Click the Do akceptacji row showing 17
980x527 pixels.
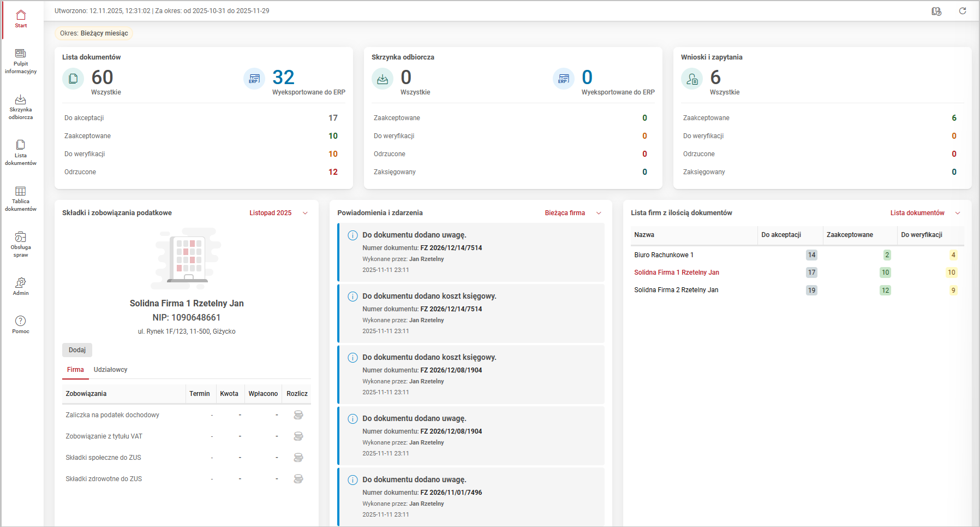click(201, 118)
